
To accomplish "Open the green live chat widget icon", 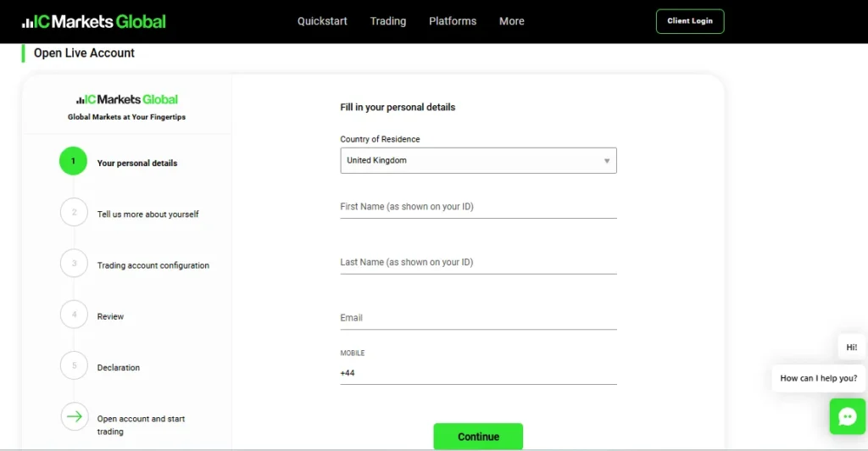I will (x=848, y=417).
